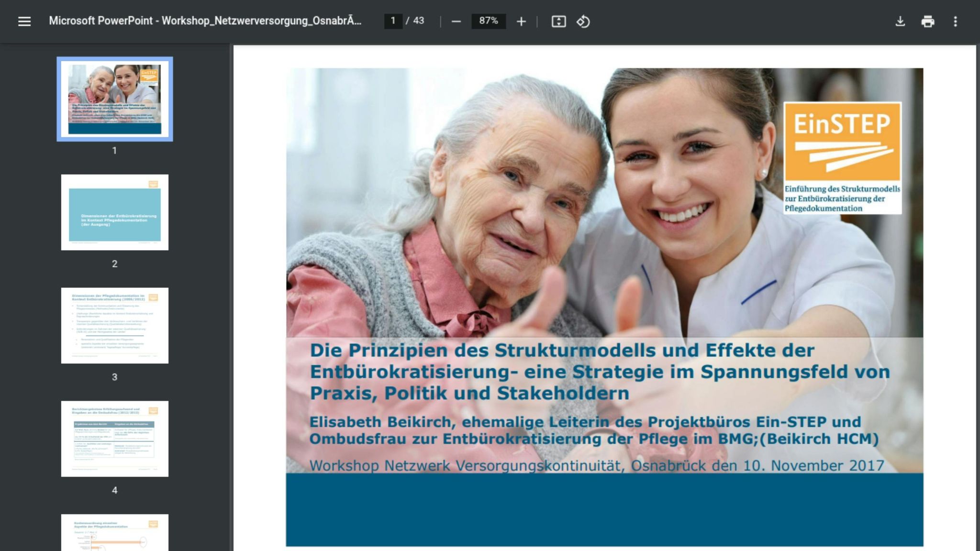Viewport: 980px width, 551px height.
Task: Click the zoom out minus icon
Action: [x=456, y=21]
